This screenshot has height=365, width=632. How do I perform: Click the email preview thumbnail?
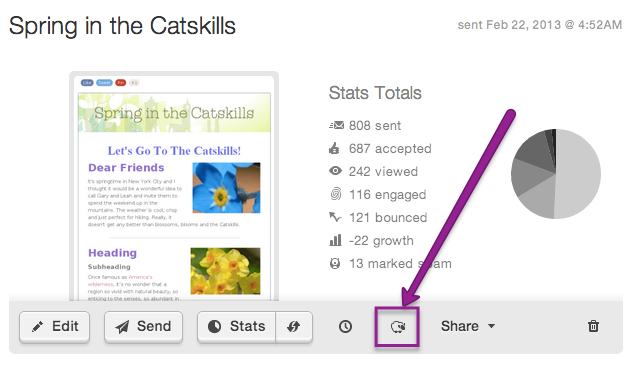click(x=174, y=186)
